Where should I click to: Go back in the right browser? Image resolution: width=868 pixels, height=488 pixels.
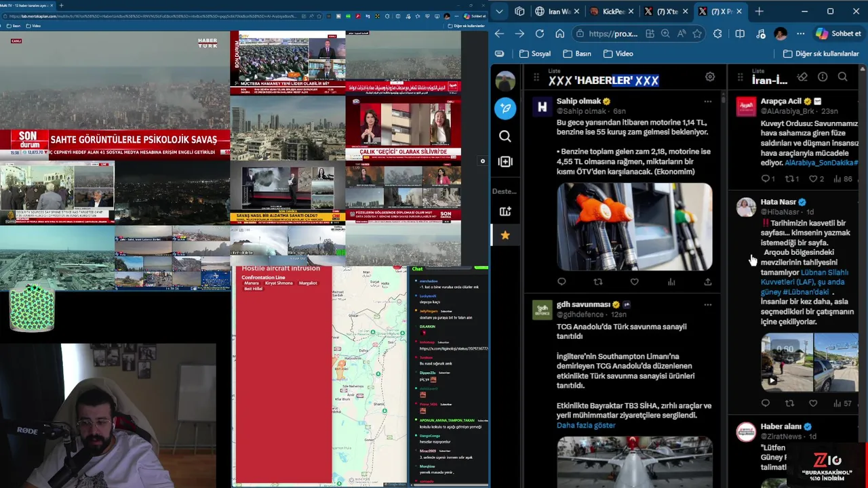coord(499,33)
